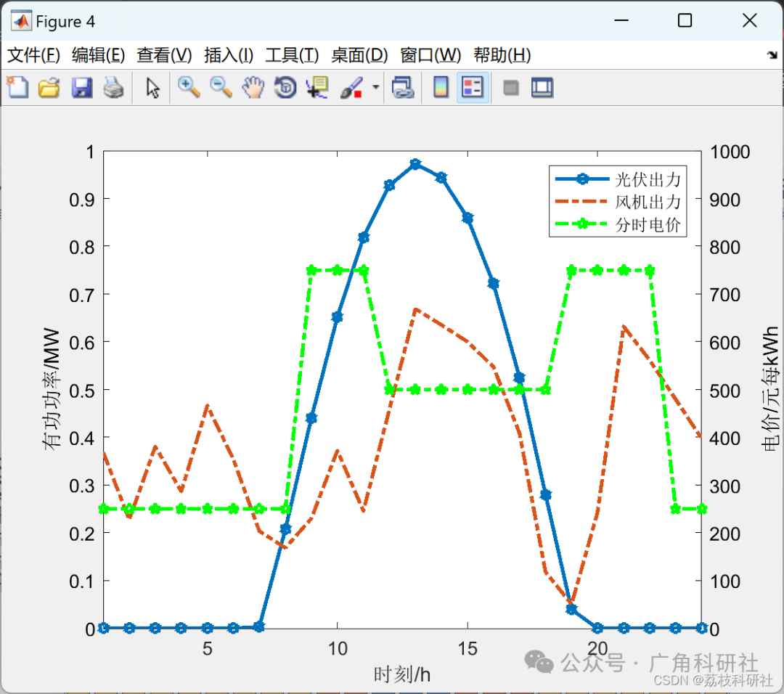This screenshot has width=784, height=694.
Task: Click the green price marker at hour 9
Action: click(311, 271)
